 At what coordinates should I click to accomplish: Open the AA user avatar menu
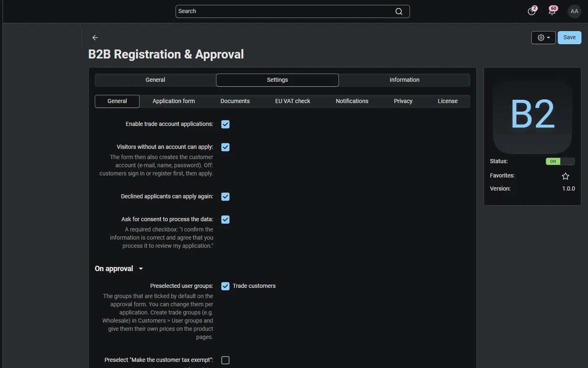point(575,11)
